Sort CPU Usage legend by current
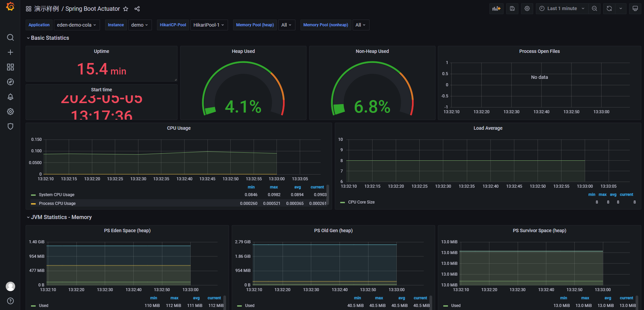 pos(317,187)
